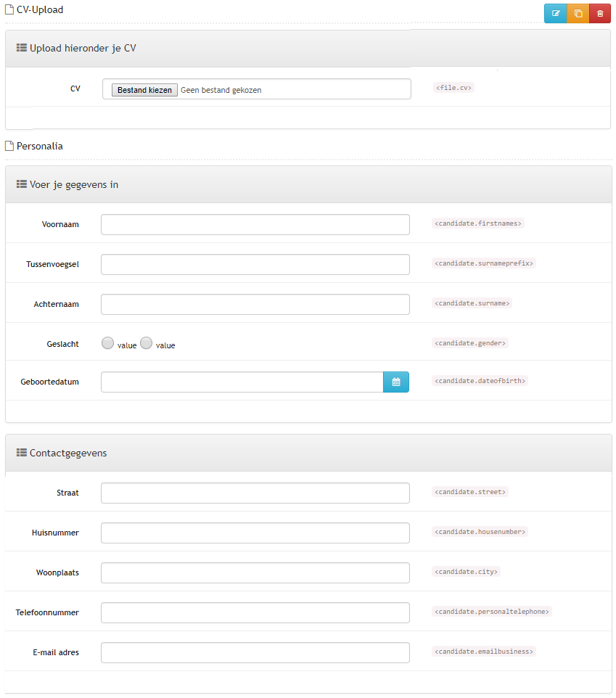Click the page icon beside CV-Upload

[x=9, y=9]
